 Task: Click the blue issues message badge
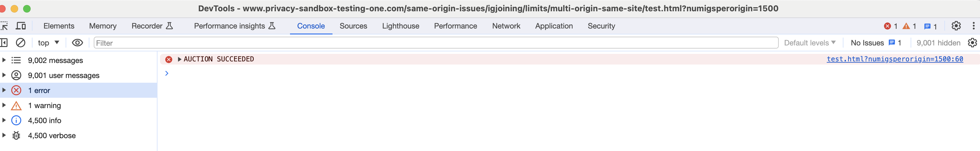tap(930, 26)
